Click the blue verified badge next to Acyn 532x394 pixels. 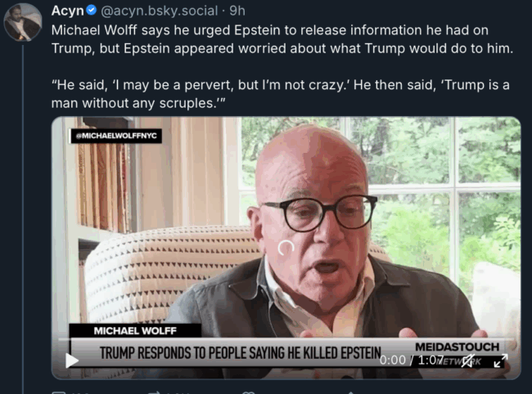pyautogui.click(x=92, y=10)
